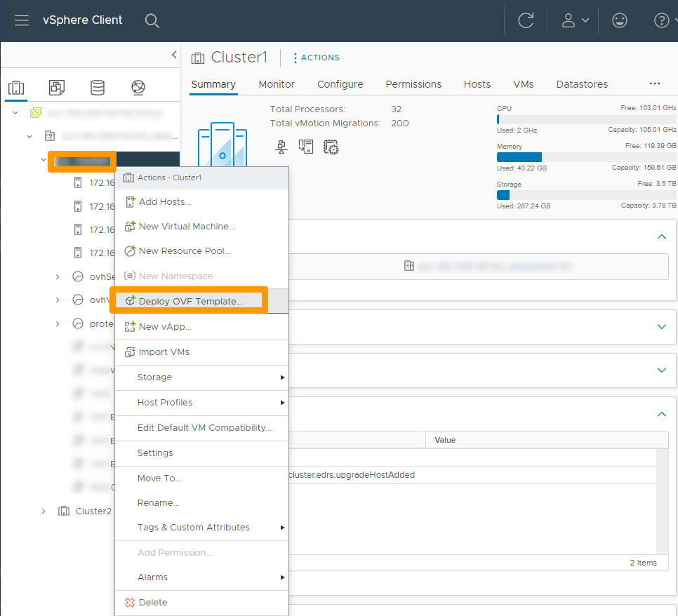Click the Value column header
The width and height of the screenshot is (678, 616).
tap(547, 440)
